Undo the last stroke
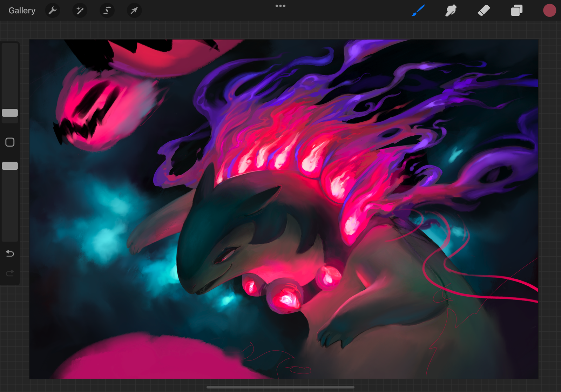Image resolution: width=561 pixels, height=392 pixels. pyautogui.click(x=10, y=253)
